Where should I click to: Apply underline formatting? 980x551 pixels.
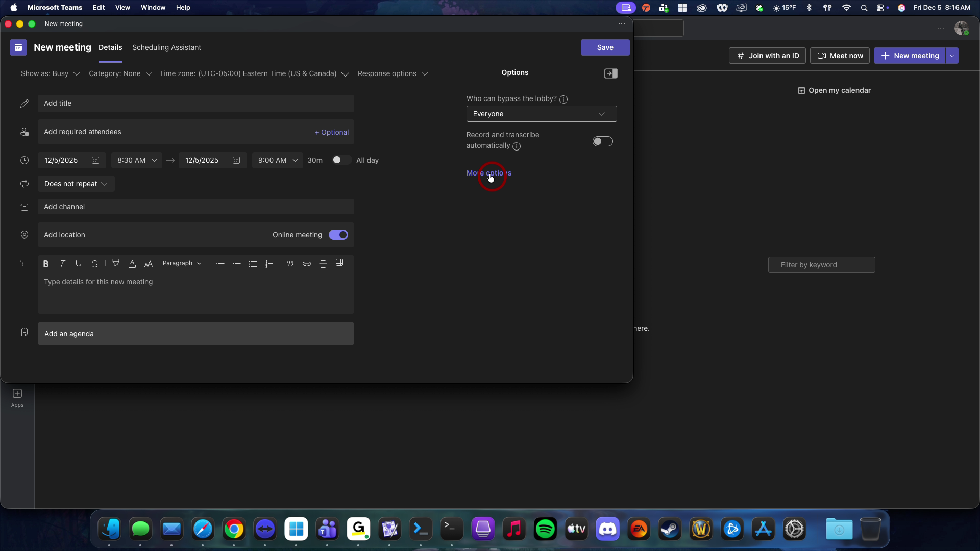pos(78,264)
